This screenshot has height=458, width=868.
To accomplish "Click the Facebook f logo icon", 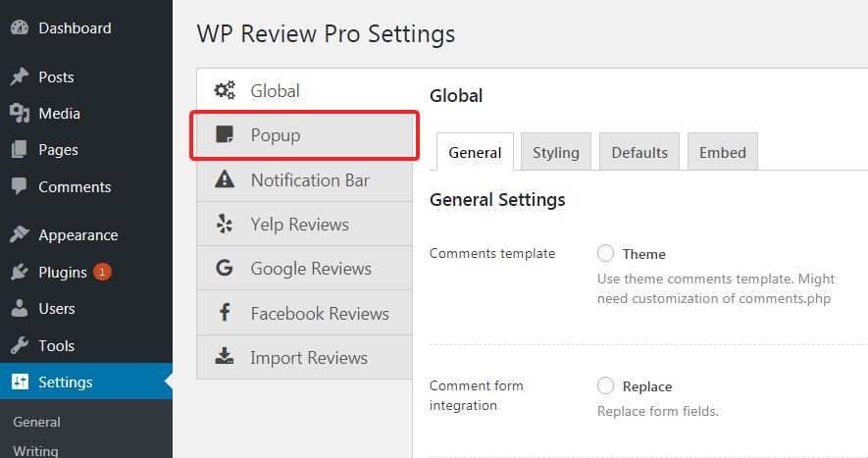I will [x=225, y=312].
